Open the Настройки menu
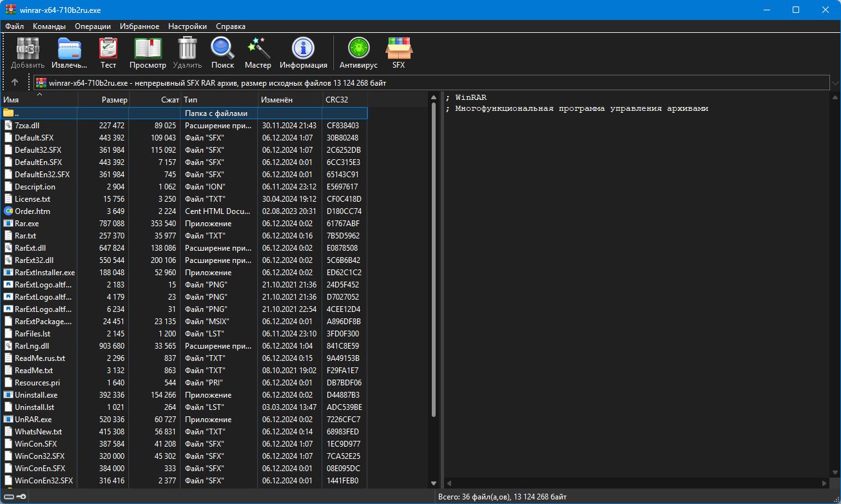 187,26
